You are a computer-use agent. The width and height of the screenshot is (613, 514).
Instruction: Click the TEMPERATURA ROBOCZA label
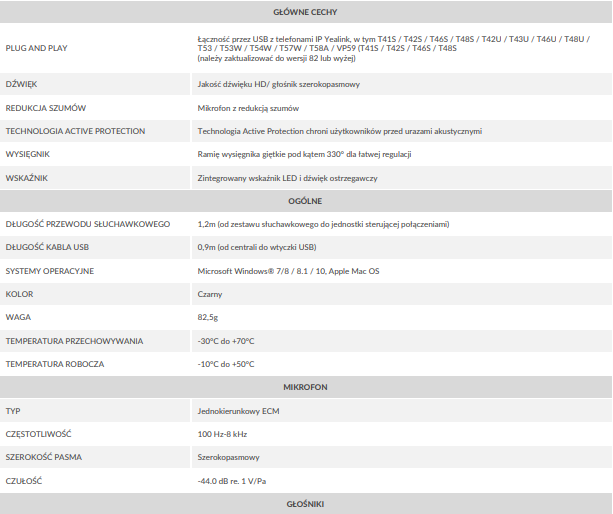coord(54,364)
